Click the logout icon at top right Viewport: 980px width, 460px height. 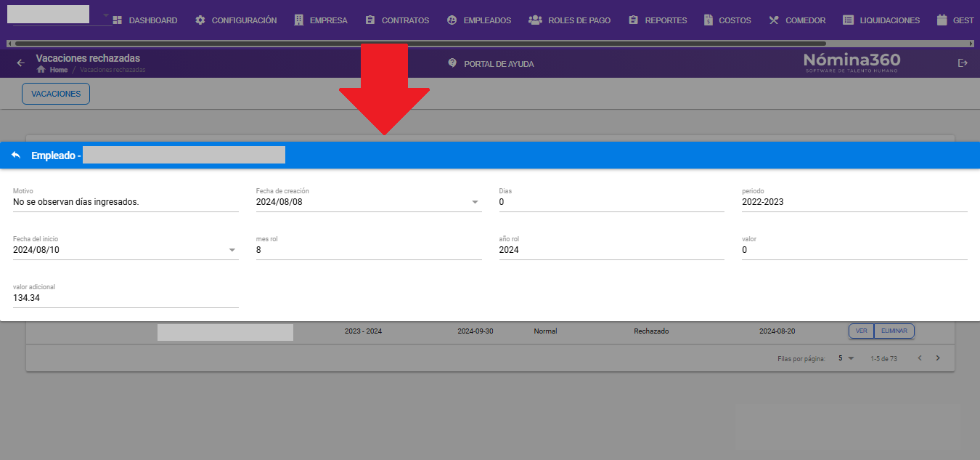tap(963, 63)
